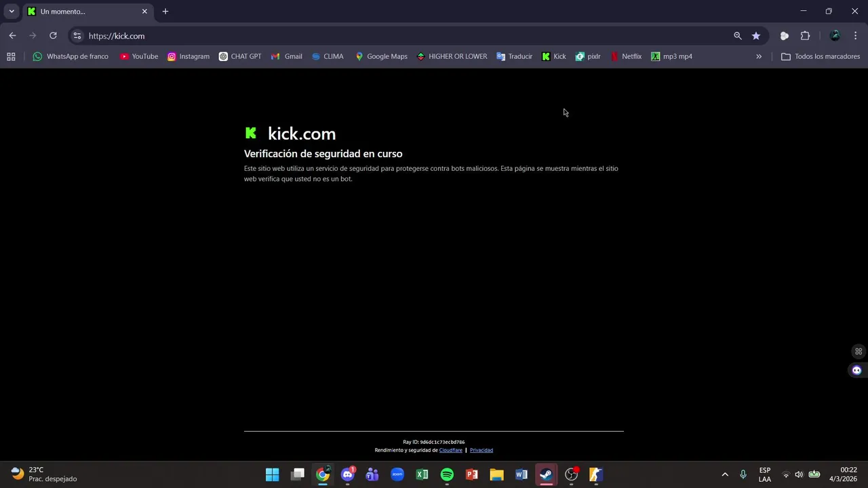This screenshot has height=488, width=868.
Task: Open Microsoft Teams from the taskbar
Action: (372, 474)
